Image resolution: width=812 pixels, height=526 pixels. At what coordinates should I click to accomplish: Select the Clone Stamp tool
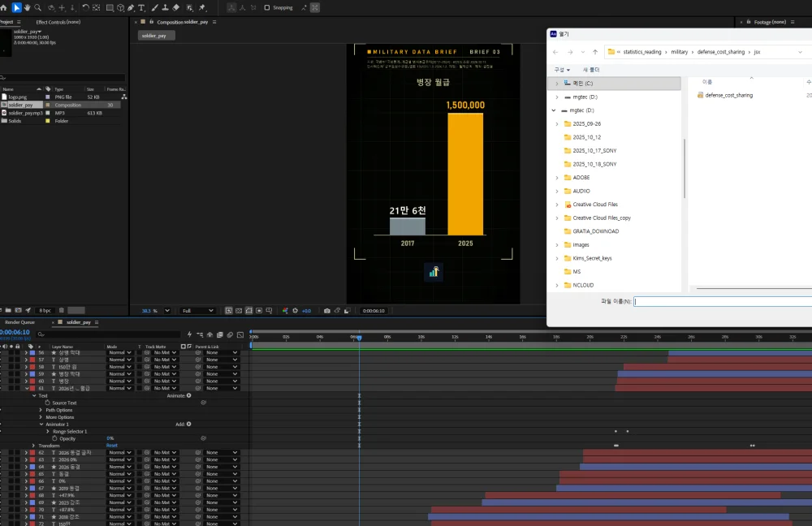[165, 8]
